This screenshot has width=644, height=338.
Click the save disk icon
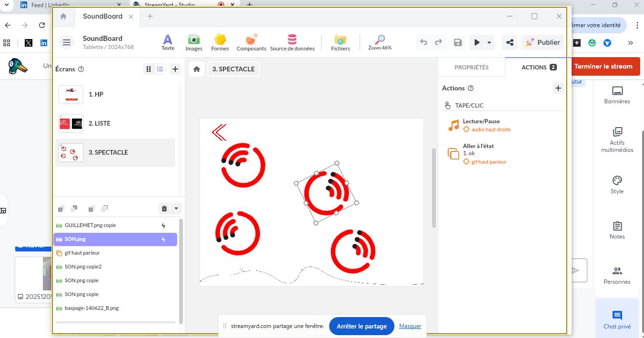pyautogui.click(x=458, y=42)
